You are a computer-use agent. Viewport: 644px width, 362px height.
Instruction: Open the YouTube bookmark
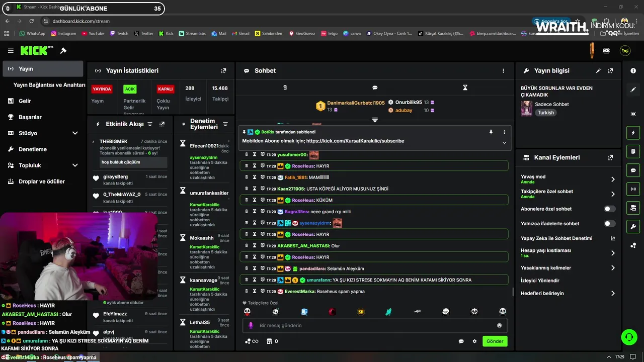tap(93, 34)
